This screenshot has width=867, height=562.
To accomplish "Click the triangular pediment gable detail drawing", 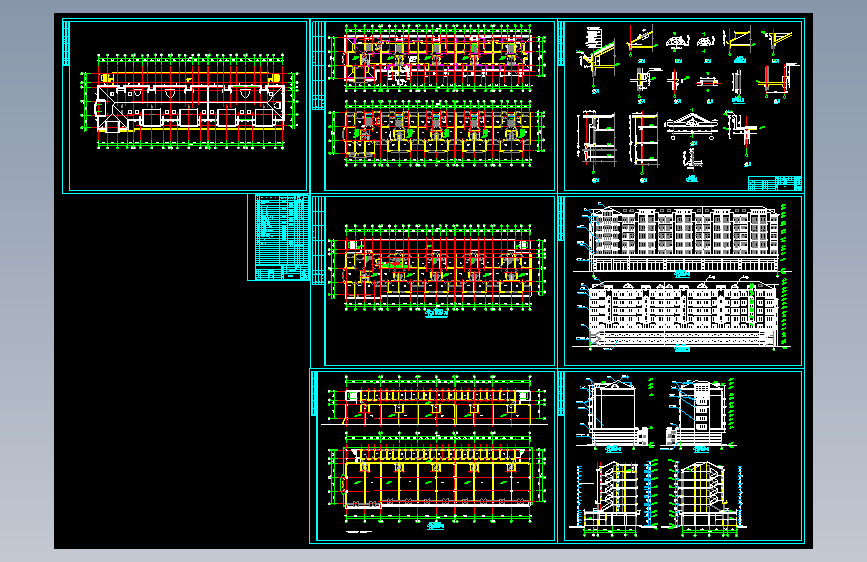I will [693, 127].
